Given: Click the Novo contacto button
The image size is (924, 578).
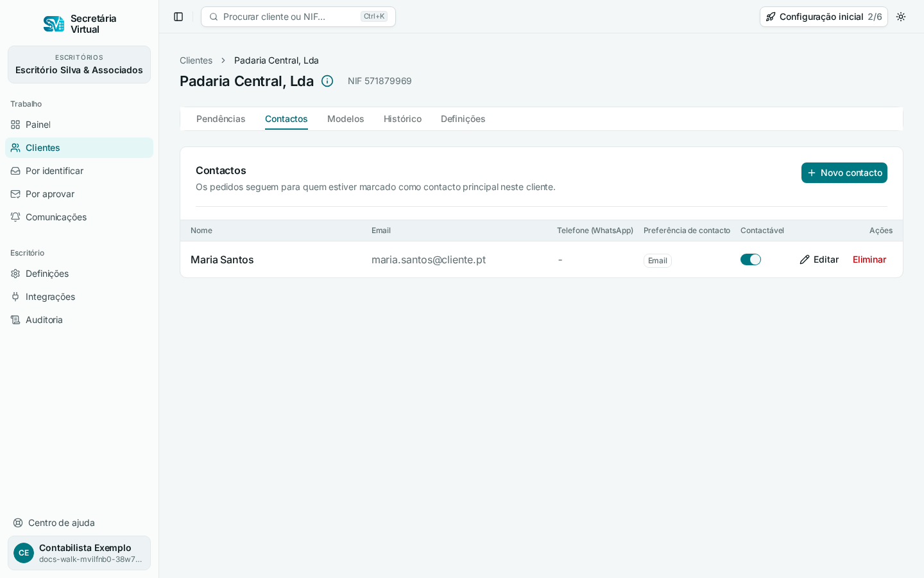Looking at the screenshot, I should click(844, 173).
